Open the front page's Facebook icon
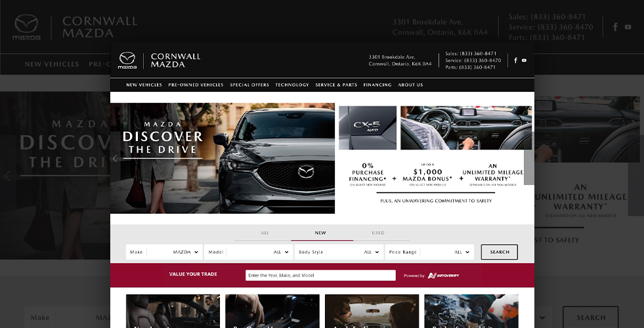644x328 pixels. 516,60
